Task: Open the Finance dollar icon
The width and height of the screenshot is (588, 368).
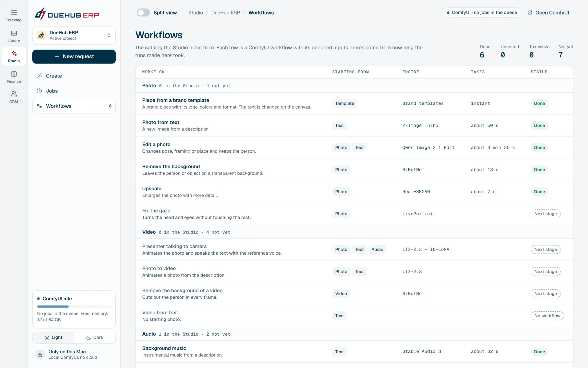Action: click(14, 74)
